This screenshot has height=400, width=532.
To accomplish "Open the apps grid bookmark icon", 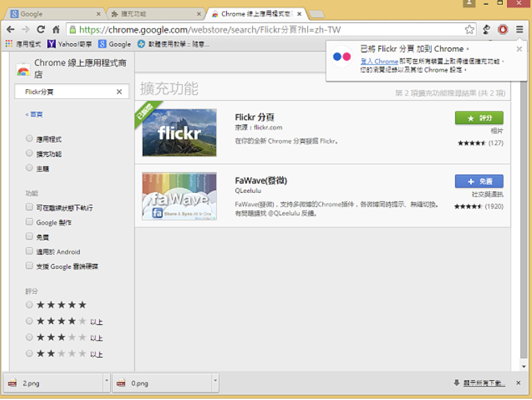I will [9, 44].
